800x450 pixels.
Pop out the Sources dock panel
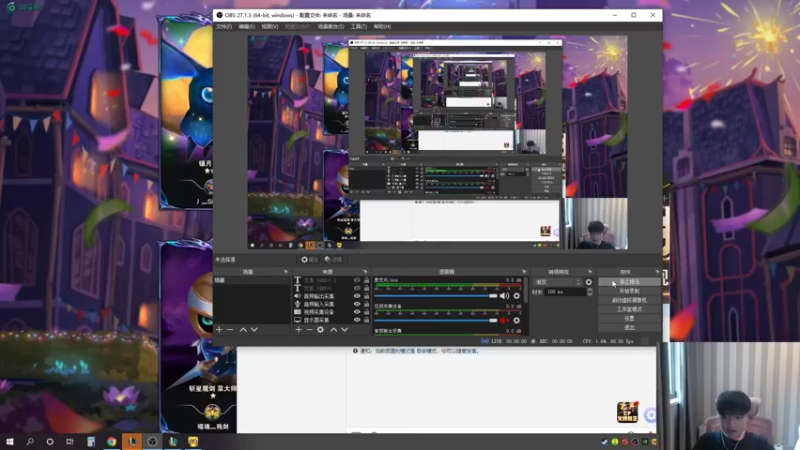365,272
